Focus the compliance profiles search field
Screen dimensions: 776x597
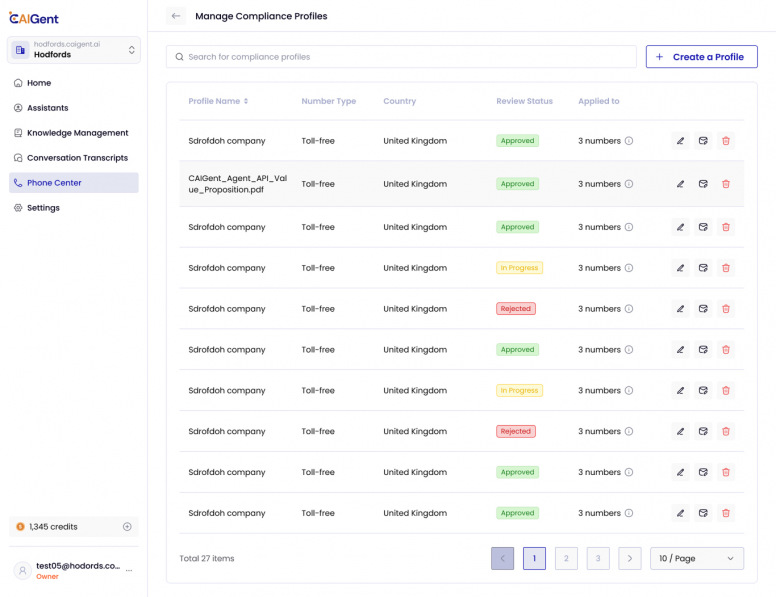click(400, 57)
